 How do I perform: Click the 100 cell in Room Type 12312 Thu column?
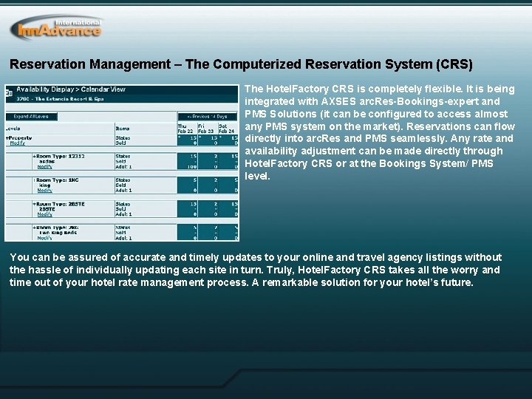[x=192, y=166]
